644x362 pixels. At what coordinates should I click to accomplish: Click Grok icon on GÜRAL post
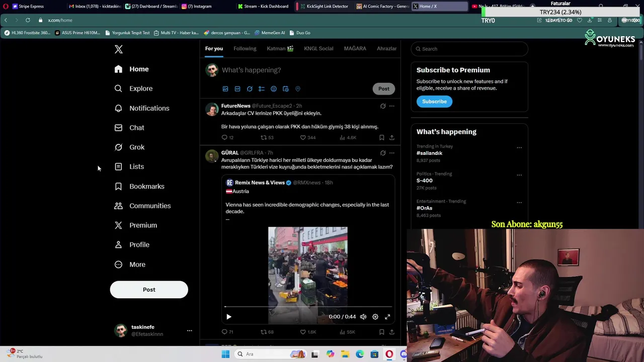pyautogui.click(x=383, y=153)
